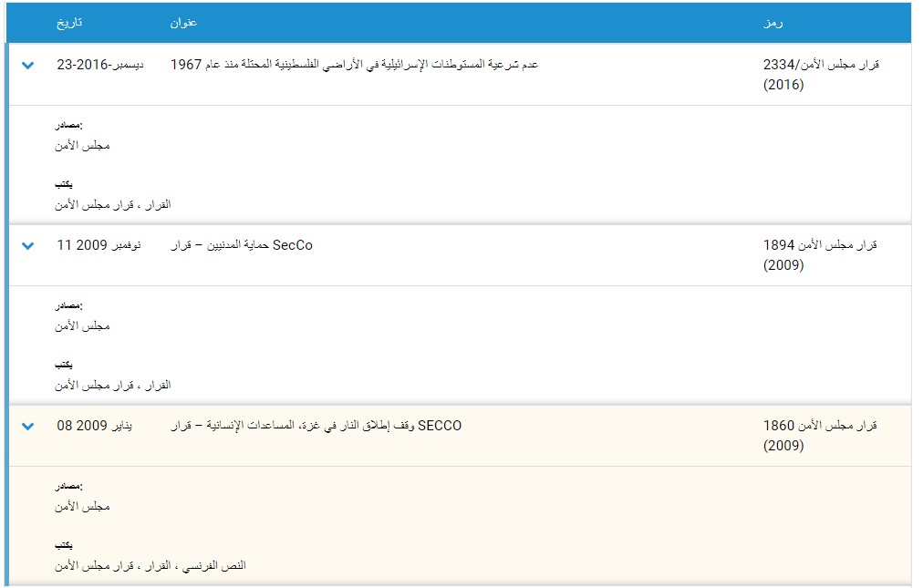Screen dimensions: 923x588
Task: Click مجلس الأمن source under resolution 1860
Action: tap(82, 506)
